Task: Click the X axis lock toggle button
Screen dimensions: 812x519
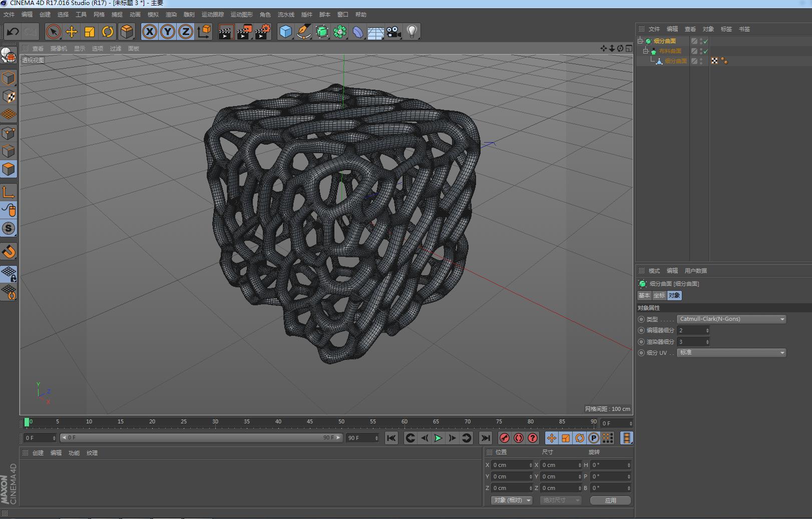Action: 150,32
